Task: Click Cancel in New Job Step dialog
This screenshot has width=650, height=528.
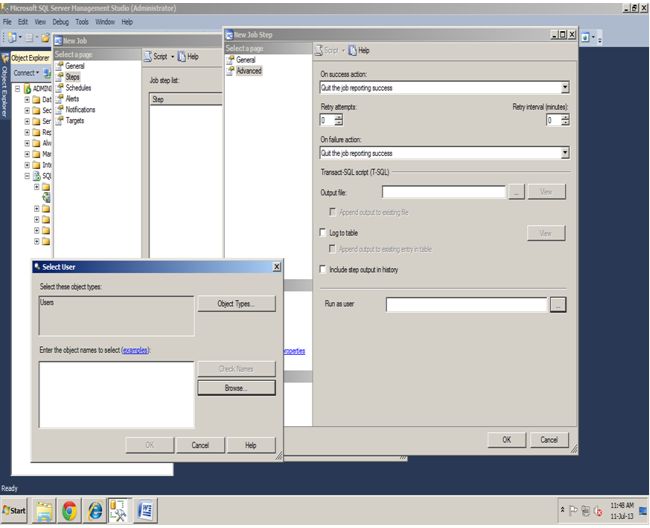Action: pyautogui.click(x=549, y=440)
